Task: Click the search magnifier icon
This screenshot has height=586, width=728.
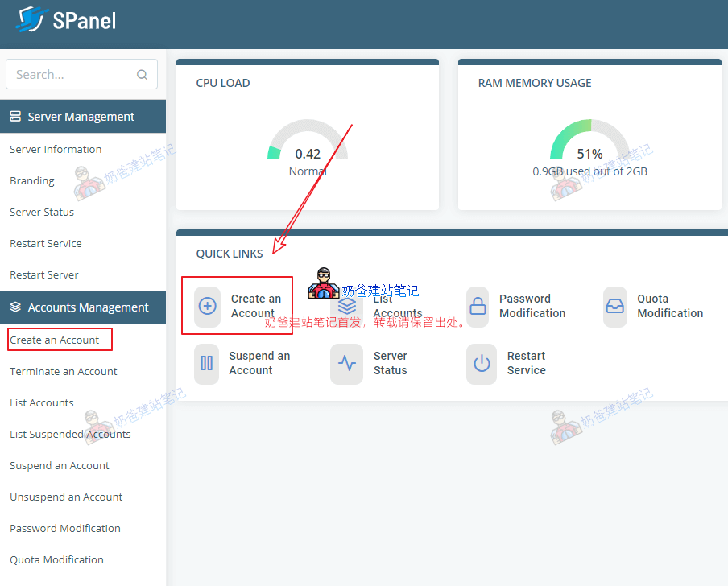Action: coord(143,75)
